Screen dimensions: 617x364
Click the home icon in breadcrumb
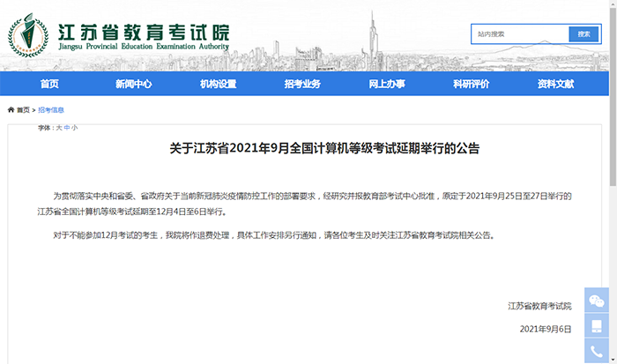coord(11,110)
